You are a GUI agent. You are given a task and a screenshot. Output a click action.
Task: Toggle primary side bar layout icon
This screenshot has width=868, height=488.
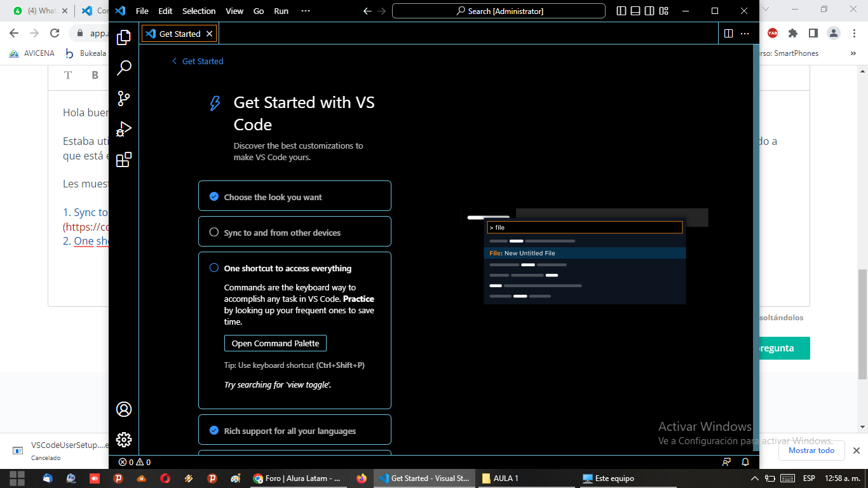[x=621, y=11]
